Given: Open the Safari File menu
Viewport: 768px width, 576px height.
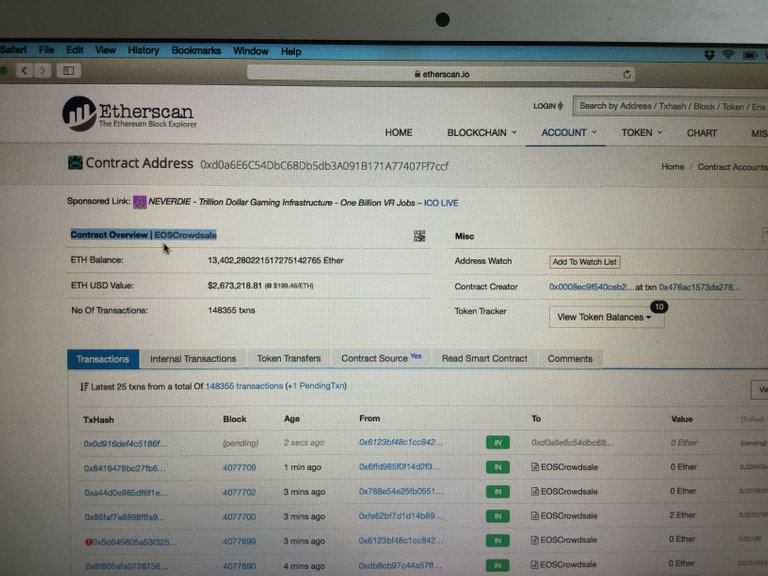Looking at the screenshot, I should coord(47,50).
